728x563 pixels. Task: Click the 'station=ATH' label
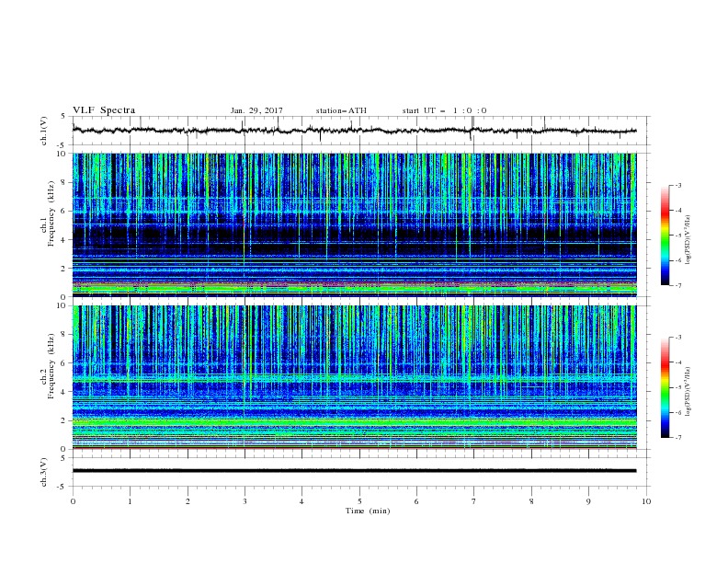tap(341, 110)
